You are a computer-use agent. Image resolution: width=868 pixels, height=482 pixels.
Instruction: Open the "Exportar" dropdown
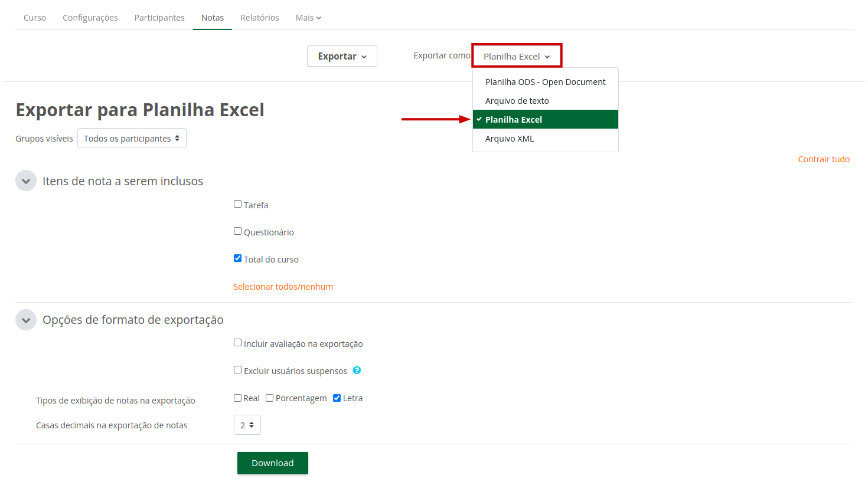(x=342, y=55)
